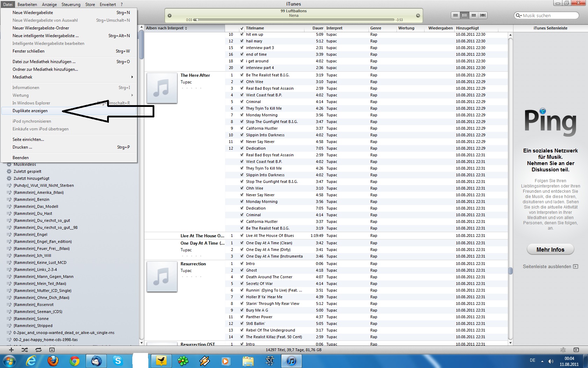Click the right arrow in the now playing display
The image size is (588, 368).
(x=418, y=15)
